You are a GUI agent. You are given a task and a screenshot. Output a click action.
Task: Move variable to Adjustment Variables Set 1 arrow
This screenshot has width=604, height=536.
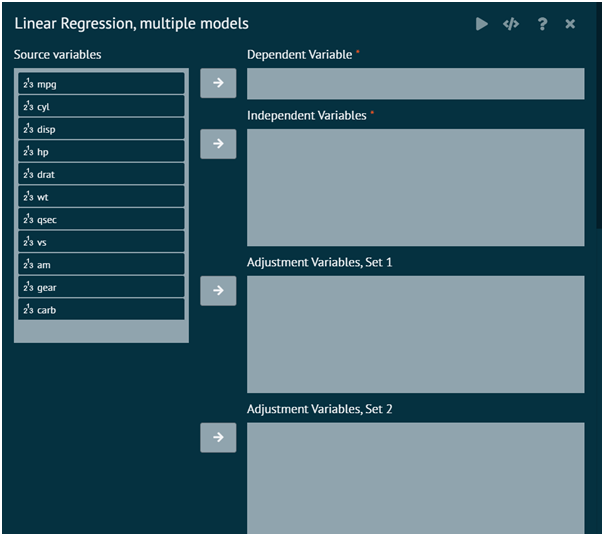(x=218, y=291)
